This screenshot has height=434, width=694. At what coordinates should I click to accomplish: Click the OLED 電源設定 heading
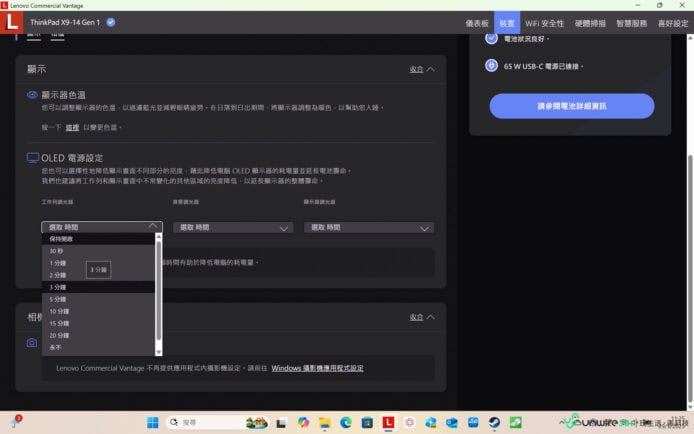click(x=72, y=158)
